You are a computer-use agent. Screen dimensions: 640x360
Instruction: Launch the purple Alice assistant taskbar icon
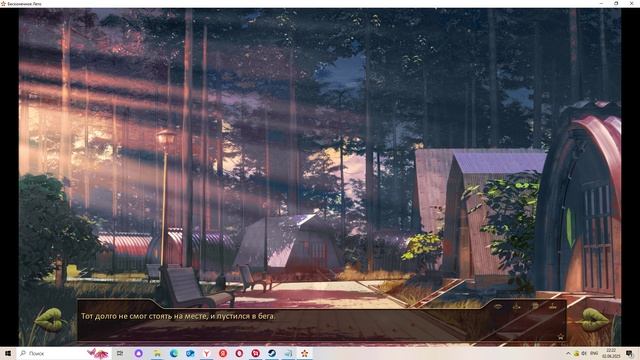coord(138,353)
